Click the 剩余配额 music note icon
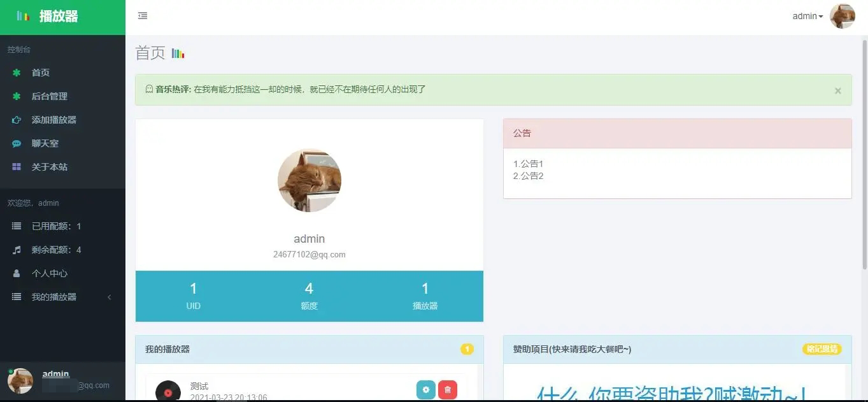Screen dimensions: 868x402 click(17, 250)
